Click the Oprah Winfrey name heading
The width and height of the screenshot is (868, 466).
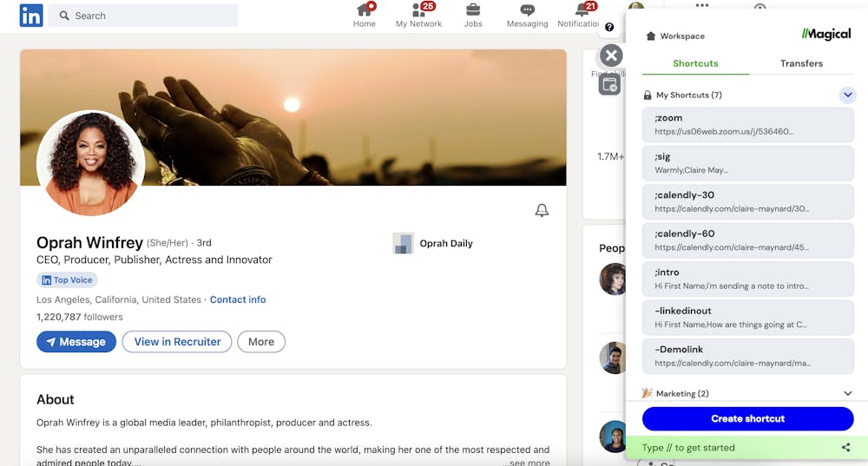point(89,243)
